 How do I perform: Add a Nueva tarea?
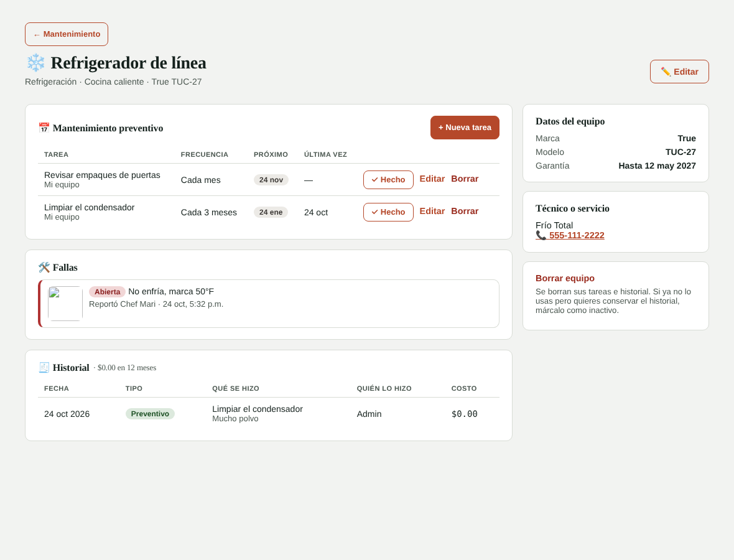pos(465,128)
